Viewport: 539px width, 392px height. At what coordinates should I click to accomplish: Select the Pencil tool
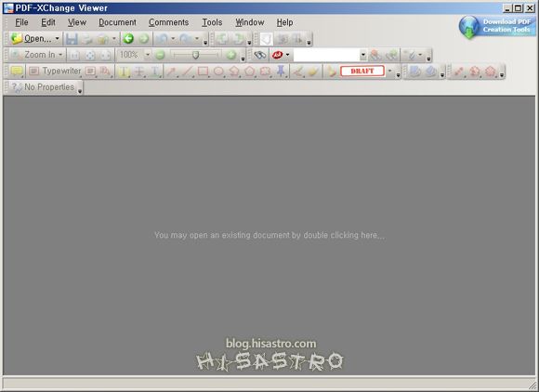297,72
